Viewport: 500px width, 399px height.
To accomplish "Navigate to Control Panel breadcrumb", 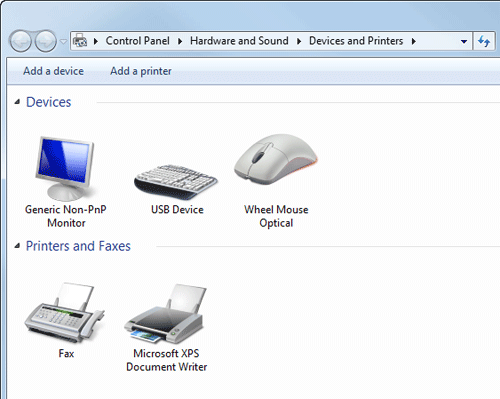I will pyautogui.click(x=138, y=41).
